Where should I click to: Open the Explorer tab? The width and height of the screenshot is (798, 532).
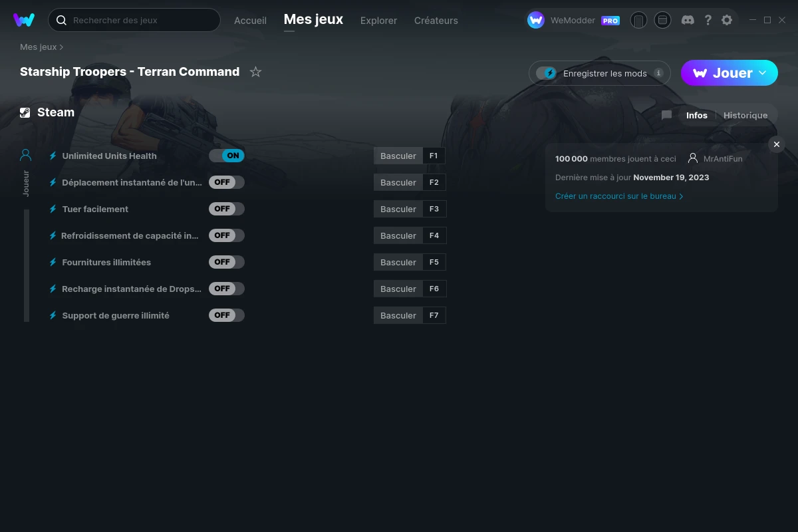[378, 21]
